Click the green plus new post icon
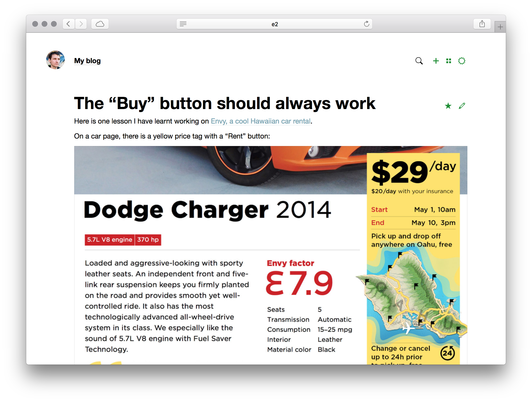This screenshot has height=402, width=532. (x=436, y=61)
